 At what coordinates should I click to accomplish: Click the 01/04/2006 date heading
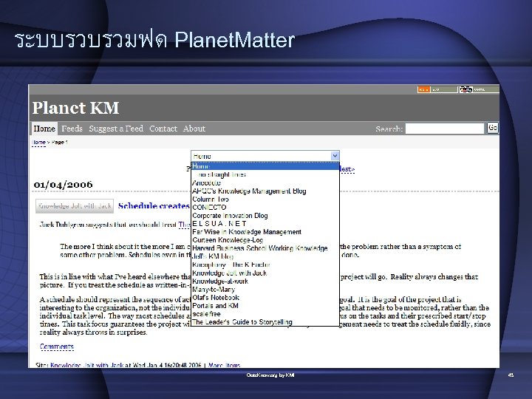coord(63,185)
